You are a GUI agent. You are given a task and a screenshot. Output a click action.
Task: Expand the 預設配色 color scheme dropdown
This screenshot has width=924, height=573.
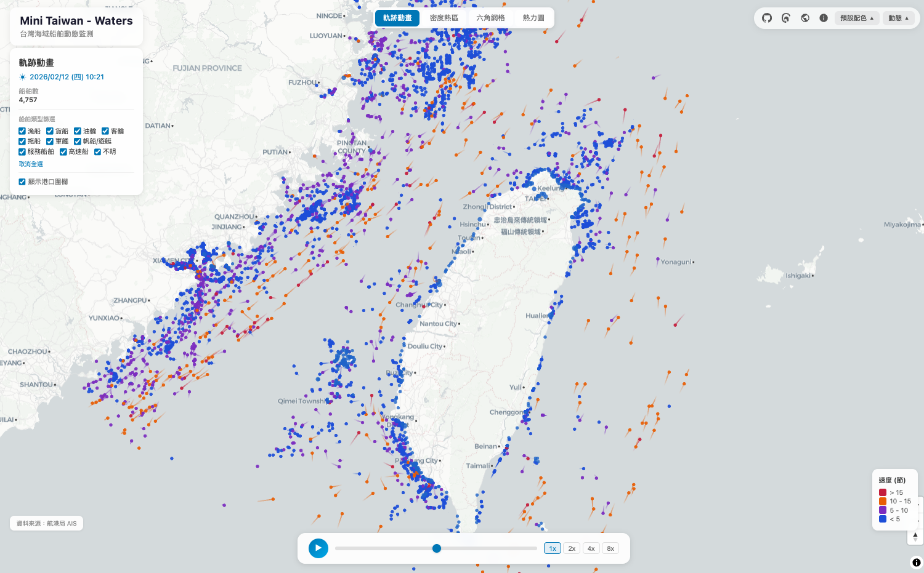(x=857, y=18)
